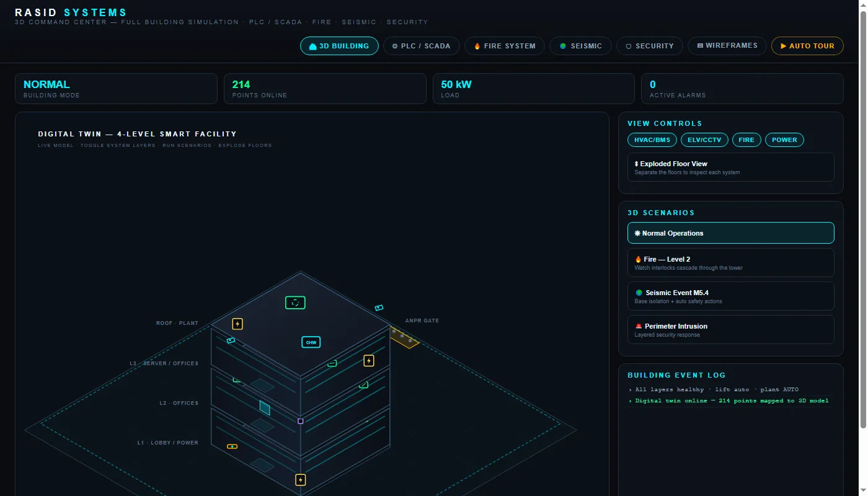Trigger the Seismic Event M5.4 scenario

pos(731,296)
